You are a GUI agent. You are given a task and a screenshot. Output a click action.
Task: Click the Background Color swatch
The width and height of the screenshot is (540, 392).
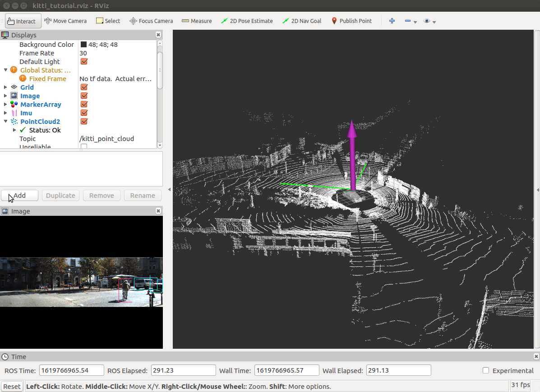[83, 44]
